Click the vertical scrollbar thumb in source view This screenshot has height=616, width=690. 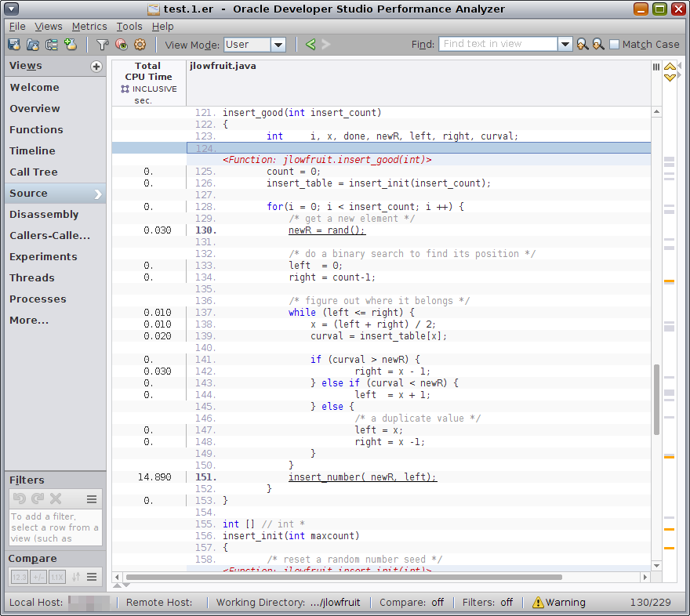coord(656,400)
